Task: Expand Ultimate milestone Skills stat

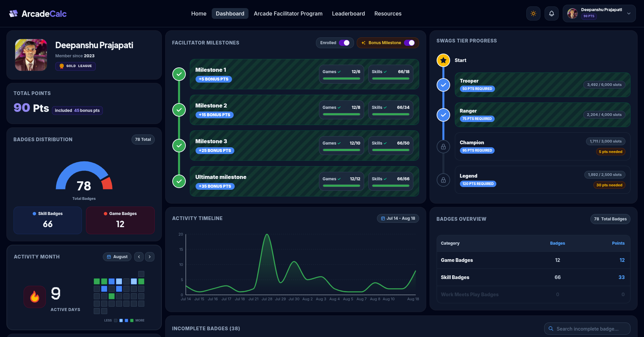Action: click(390, 181)
